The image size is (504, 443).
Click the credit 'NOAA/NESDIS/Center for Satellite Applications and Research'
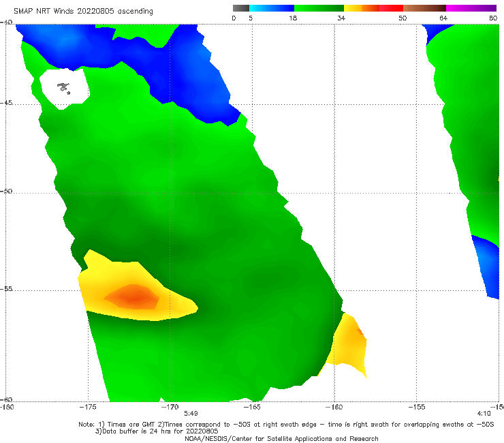[281, 439]
